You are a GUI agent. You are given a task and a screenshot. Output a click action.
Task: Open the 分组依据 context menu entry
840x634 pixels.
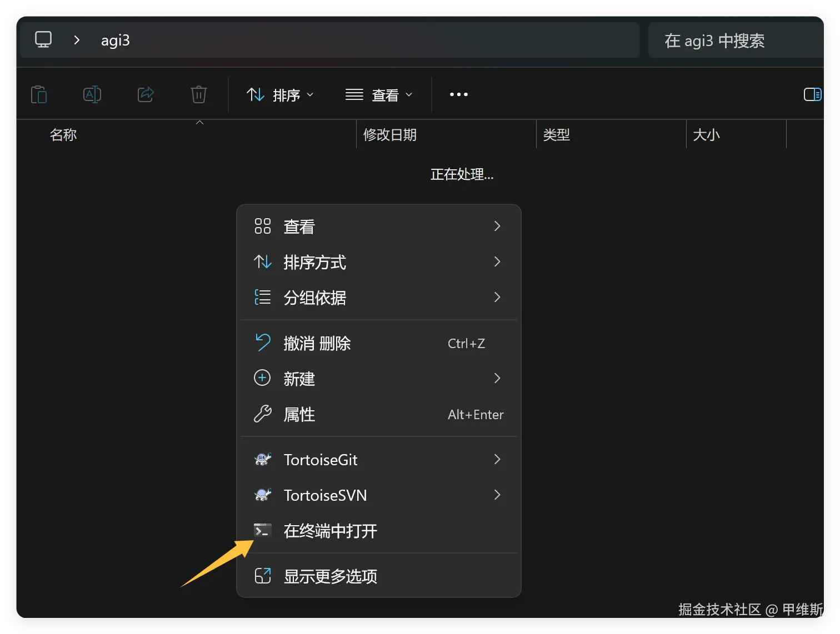(379, 298)
